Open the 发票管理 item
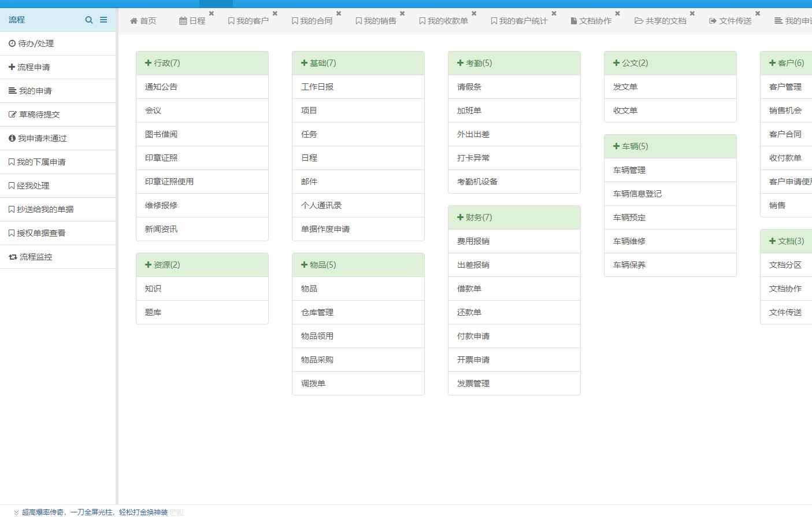Viewport: 812px width, 517px height. [514, 383]
